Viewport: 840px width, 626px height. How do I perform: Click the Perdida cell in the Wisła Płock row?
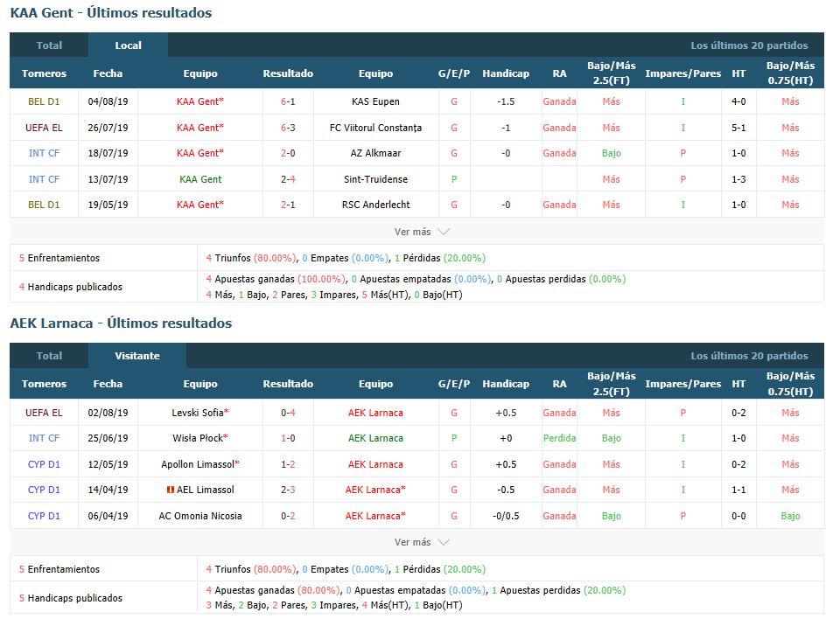[559, 438]
